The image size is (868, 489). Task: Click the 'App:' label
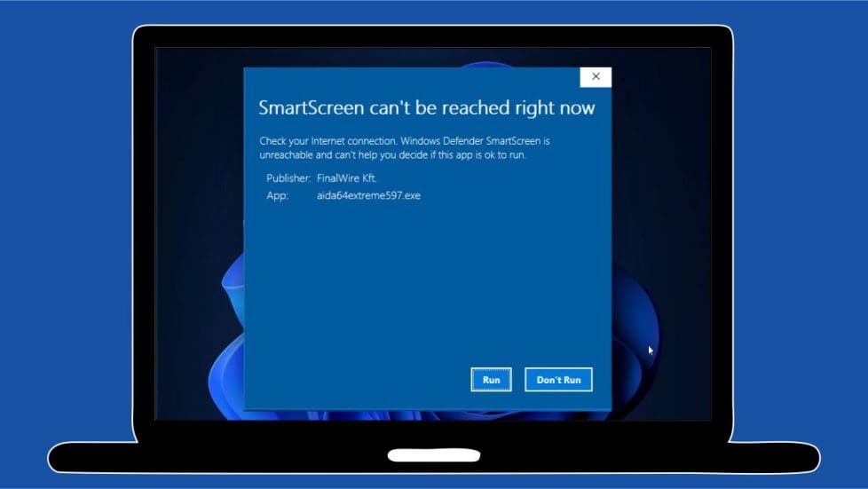(277, 195)
